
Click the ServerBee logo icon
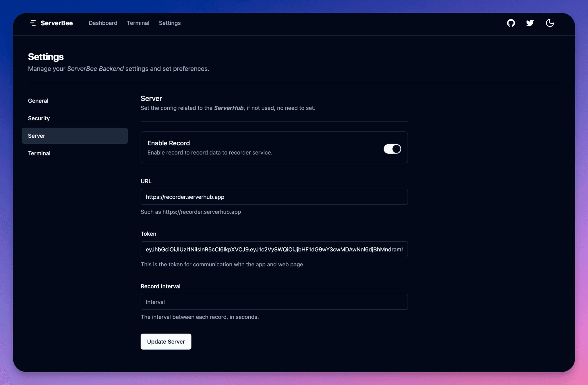click(x=33, y=22)
